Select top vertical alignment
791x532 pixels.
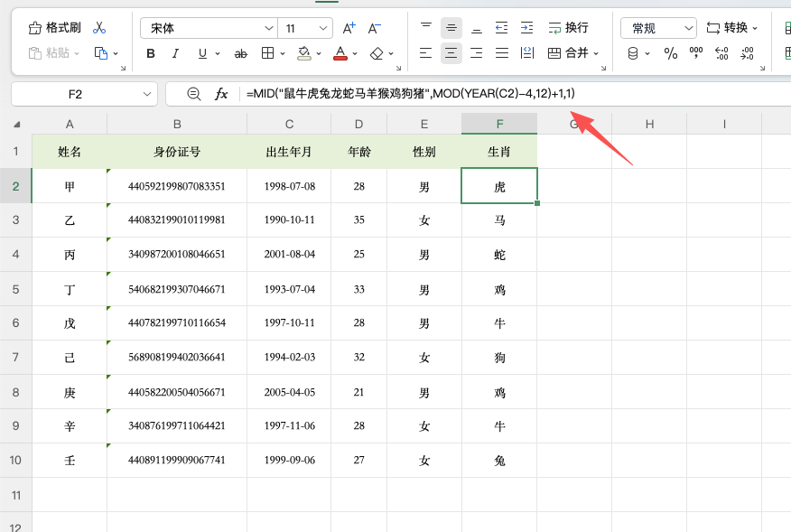tap(426, 28)
